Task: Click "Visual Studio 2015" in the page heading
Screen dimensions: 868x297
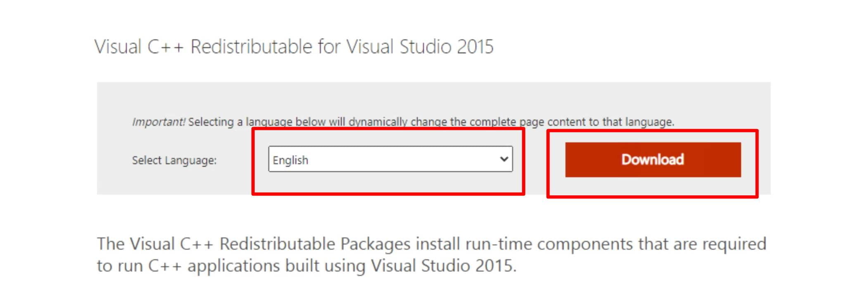Action: point(420,47)
